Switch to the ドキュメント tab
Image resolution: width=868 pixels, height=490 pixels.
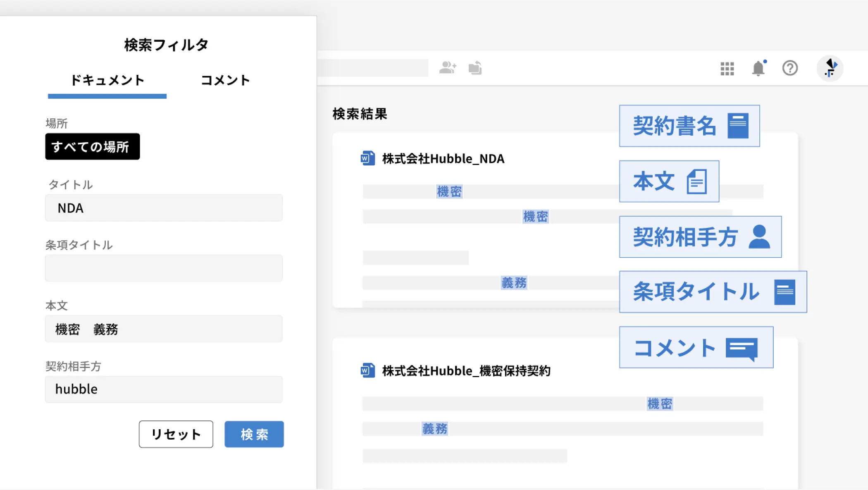tap(107, 81)
